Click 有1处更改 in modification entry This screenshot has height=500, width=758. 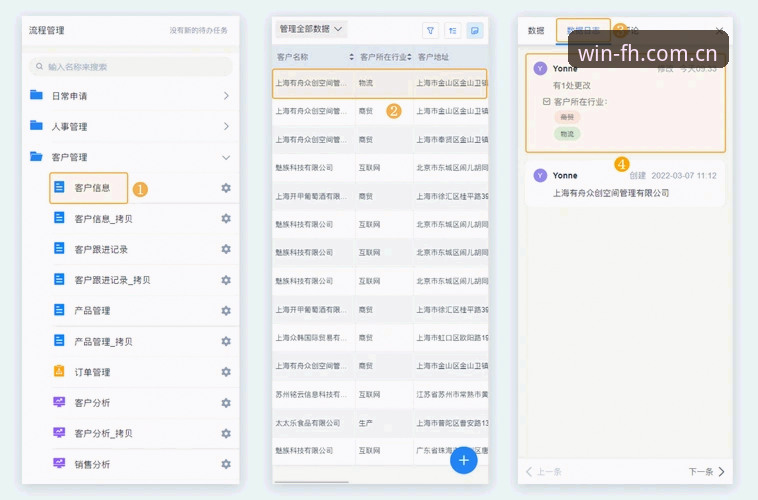[572, 86]
